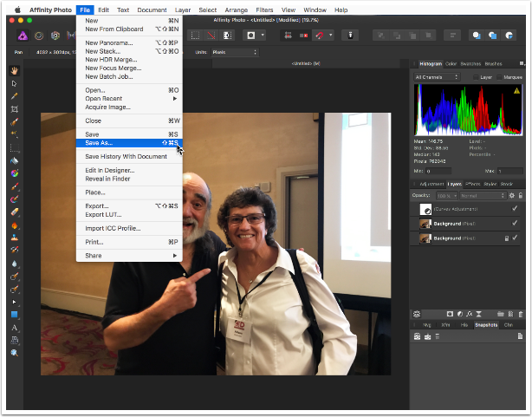Click the Zoom magnifier tool
Image resolution: width=532 pixels, height=417 pixels.
pyautogui.click(x=15, y=353)
